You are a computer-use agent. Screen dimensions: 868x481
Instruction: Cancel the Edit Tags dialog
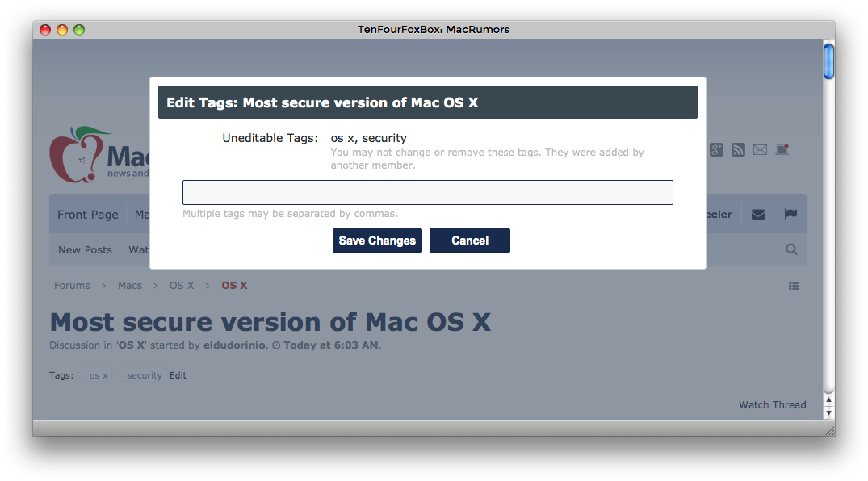click(x=469, y=240)
